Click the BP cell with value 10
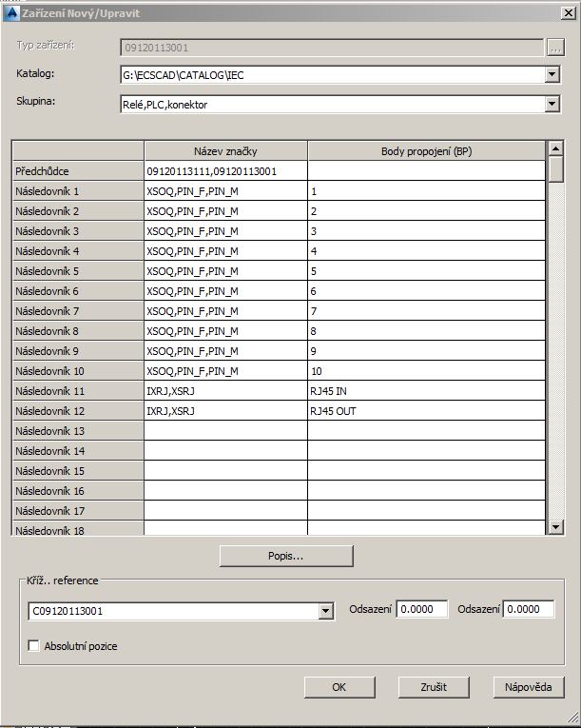 coord(426,370)
